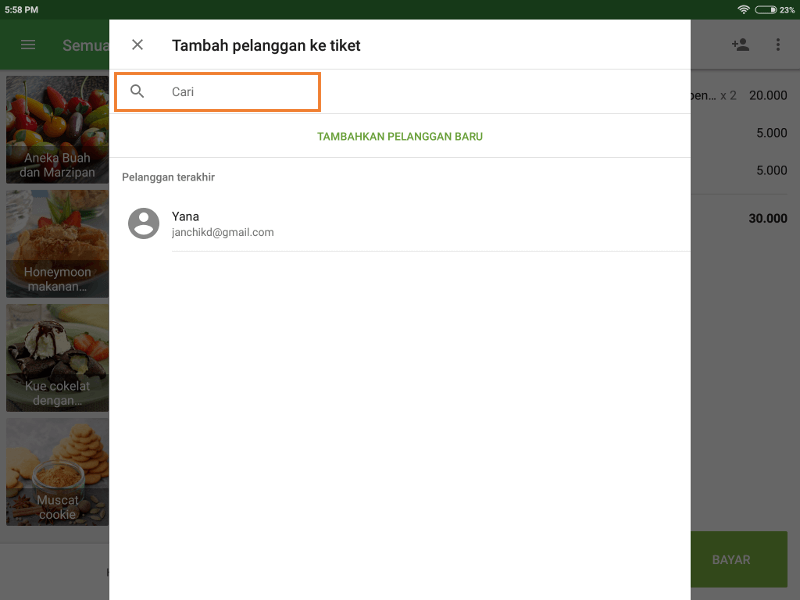Click inside the Cari search field
Screen dimensions: 800x600
click(x=230, y=91)
